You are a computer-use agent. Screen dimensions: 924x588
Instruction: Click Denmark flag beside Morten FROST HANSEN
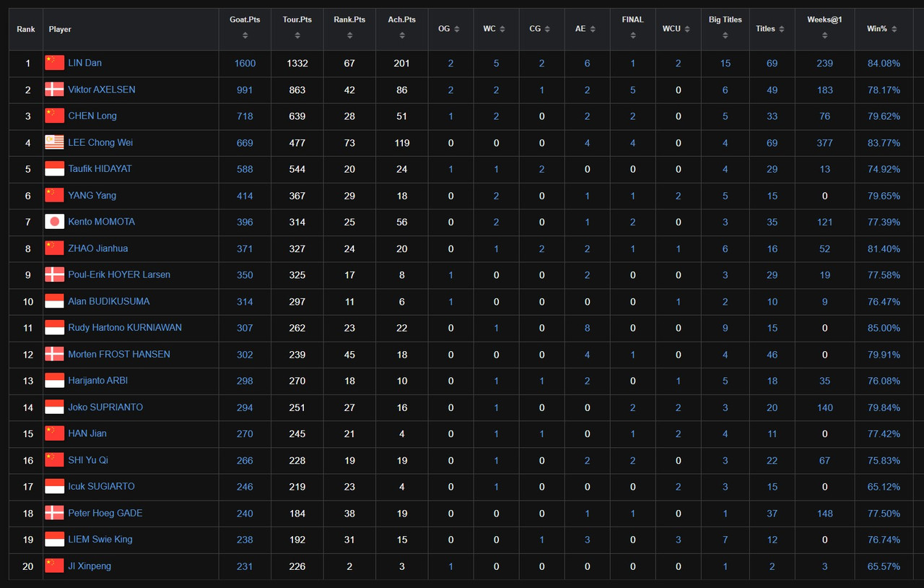54,354
